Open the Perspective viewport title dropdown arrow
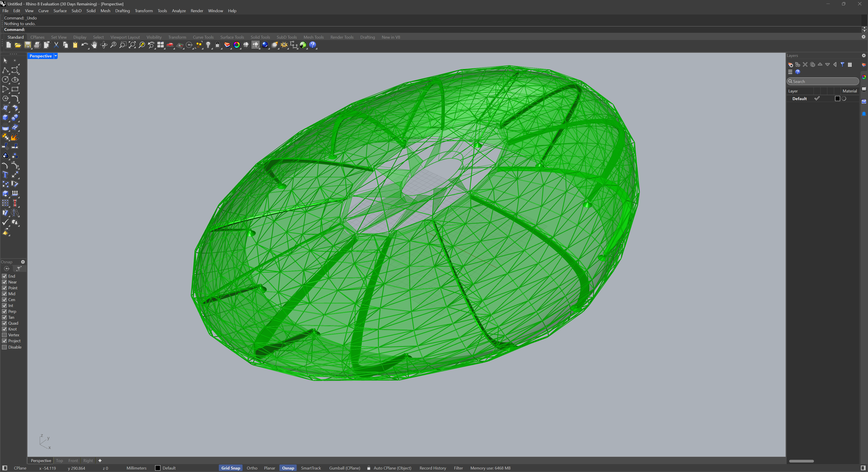Image resolution: width=868 pixels, height=472 pixels. click(x=56, y=56)
